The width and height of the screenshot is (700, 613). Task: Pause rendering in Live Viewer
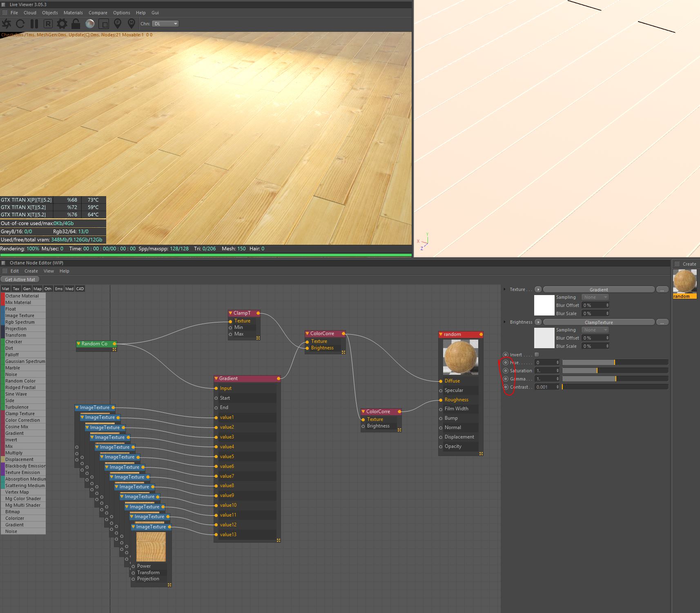[x=34, y=24]
